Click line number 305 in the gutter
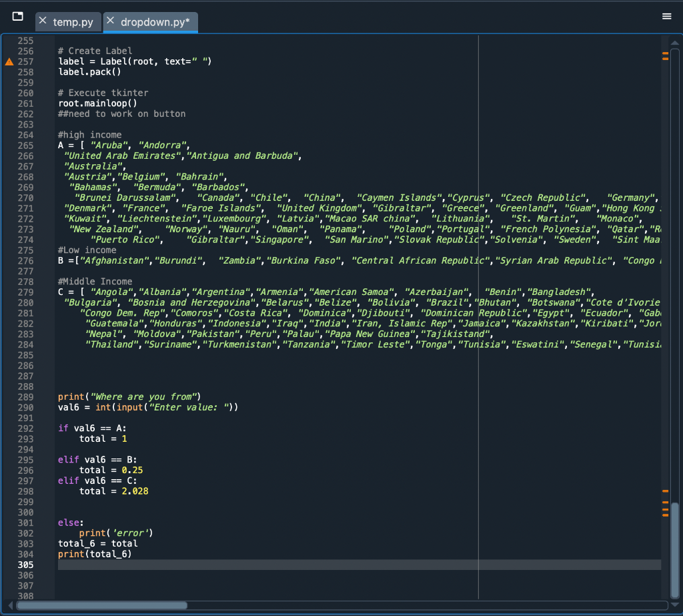This screenshot has height=616, width=683. tap(26, 564)
